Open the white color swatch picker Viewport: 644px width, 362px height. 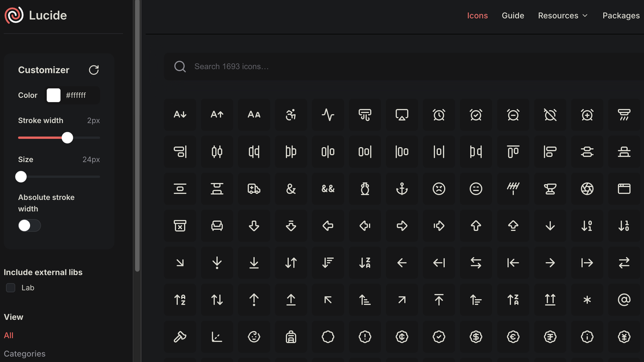tap(54, 95)
